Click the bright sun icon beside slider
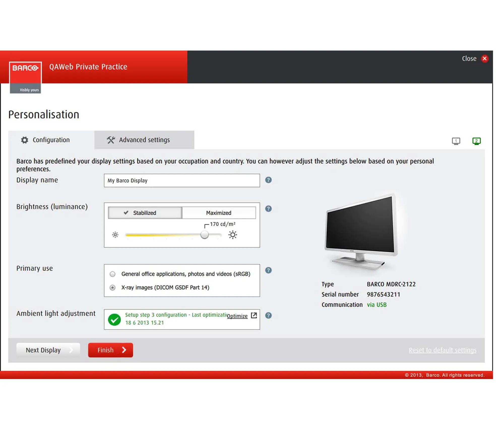504x429 pixels. coord(233,235)
